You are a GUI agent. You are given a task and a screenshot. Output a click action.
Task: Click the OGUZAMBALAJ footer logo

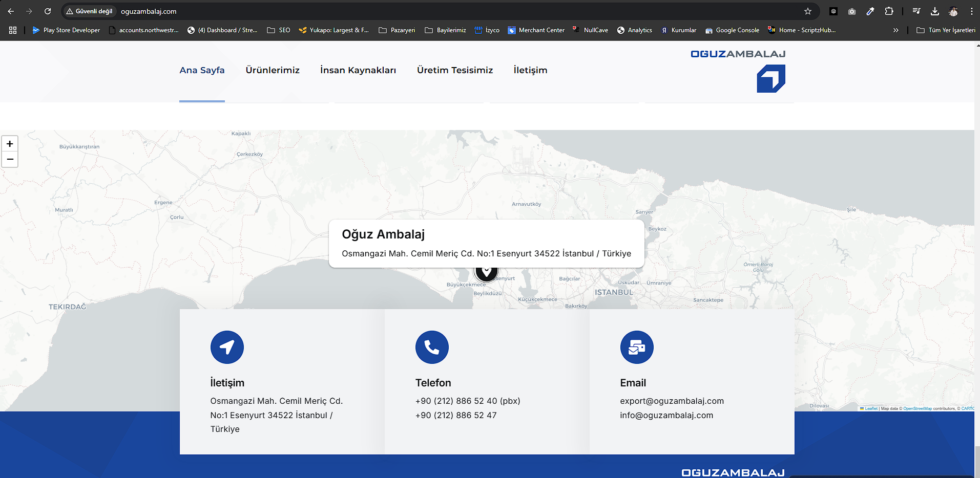[x=733, y=473]
